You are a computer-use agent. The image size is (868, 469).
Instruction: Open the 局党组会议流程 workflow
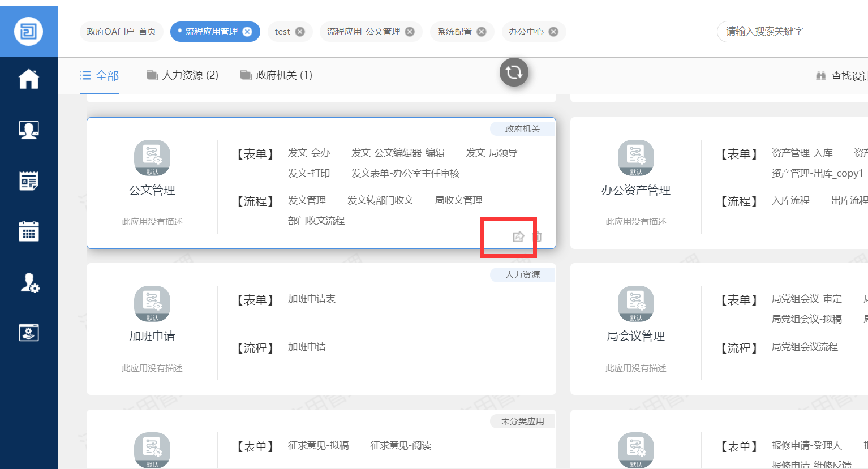point(805,347)
